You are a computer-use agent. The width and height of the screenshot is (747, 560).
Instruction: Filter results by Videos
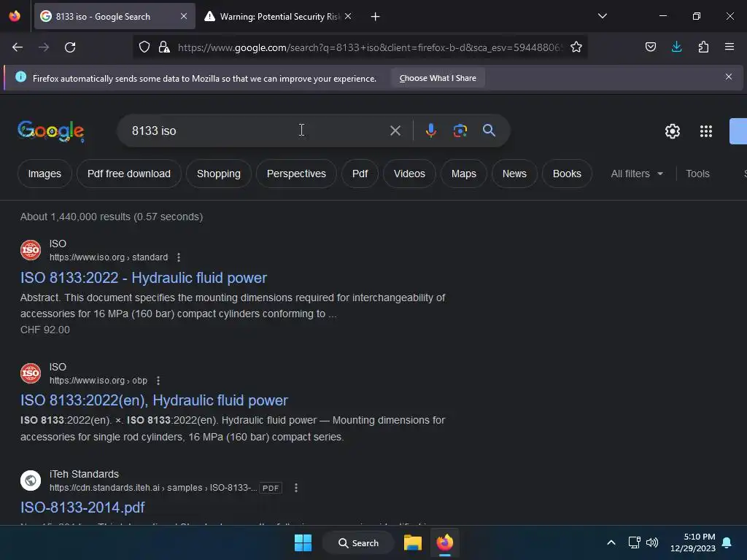(409, 174)
